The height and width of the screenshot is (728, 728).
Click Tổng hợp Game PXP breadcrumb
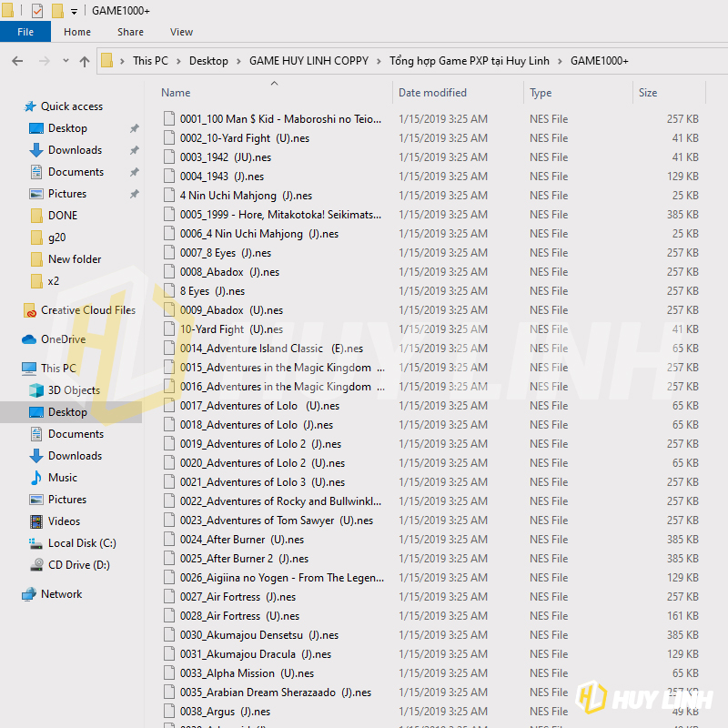tap(469, 61)
